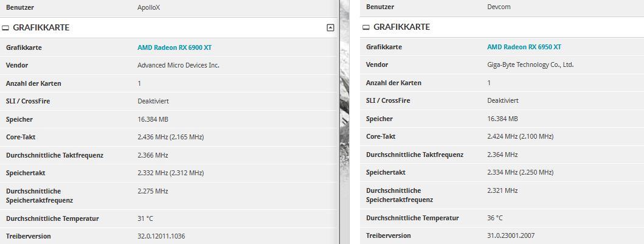This screenshot has width=644, height=244.
Task: Click the username ApolloX
Action: coord(149,8)
